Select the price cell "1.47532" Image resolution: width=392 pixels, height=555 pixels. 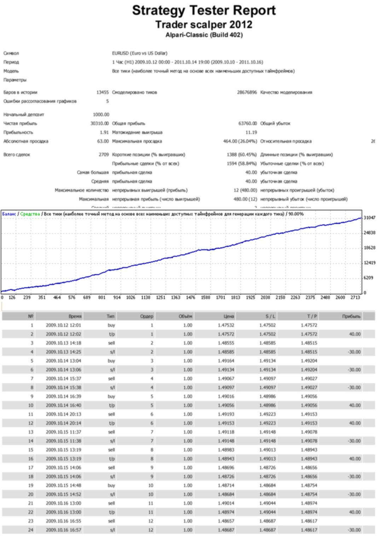[x=226, y=325]
